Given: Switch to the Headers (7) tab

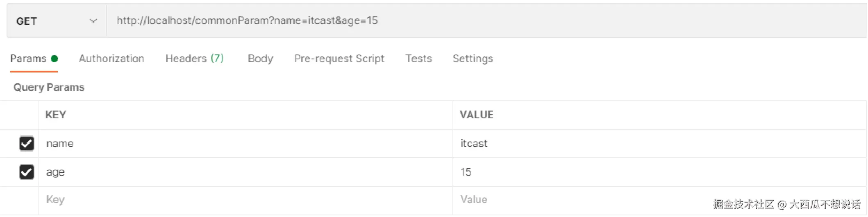Looking at the screenshot, I should point(194,59).
